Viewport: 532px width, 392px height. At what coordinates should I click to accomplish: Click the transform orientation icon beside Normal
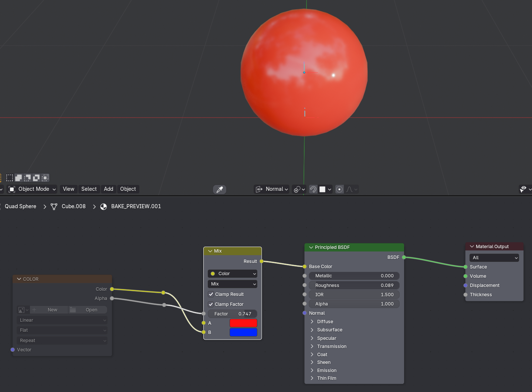[259, 189]
